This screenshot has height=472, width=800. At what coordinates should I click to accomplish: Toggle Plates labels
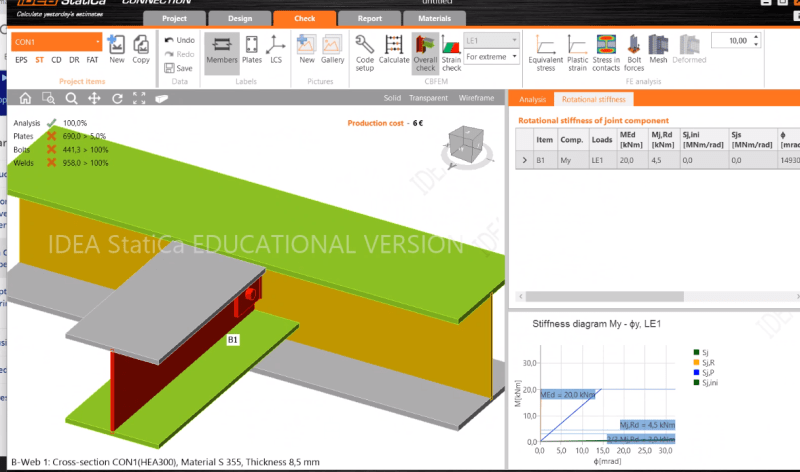252,49
